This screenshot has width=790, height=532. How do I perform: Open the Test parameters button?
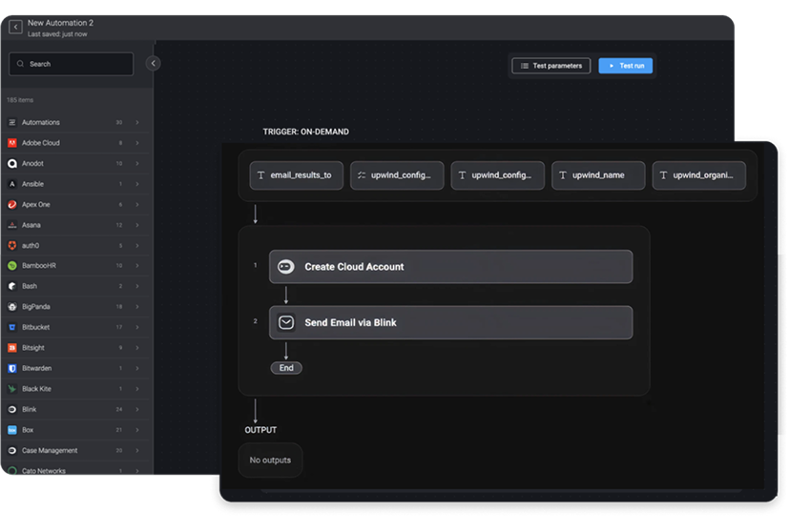click(551, 66)
